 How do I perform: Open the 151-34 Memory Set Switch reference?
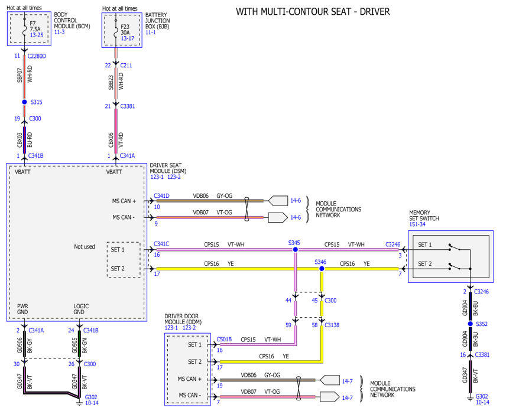[417, 224]
